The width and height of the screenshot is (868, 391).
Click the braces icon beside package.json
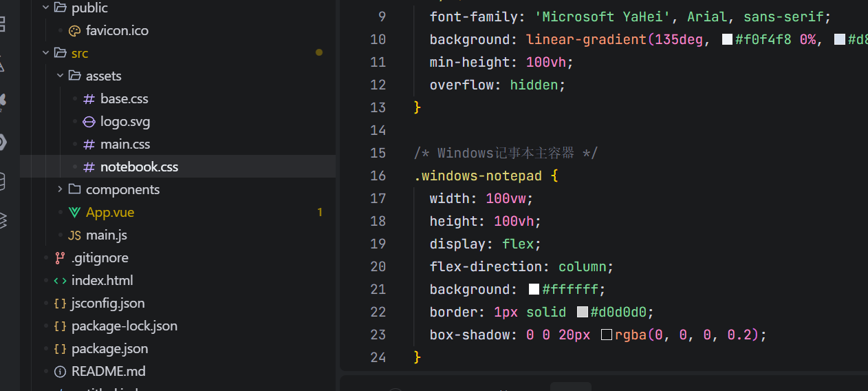point(60,349)
